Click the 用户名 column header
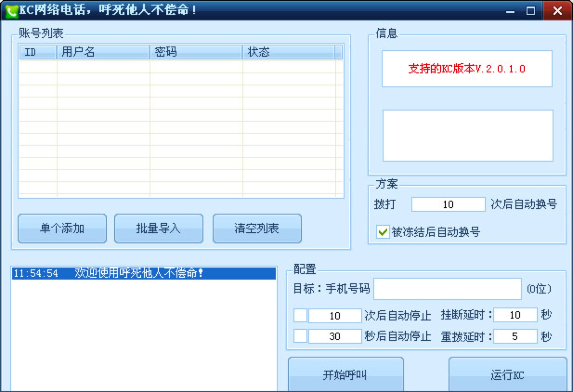573x392 pixels. pos(103,52)
